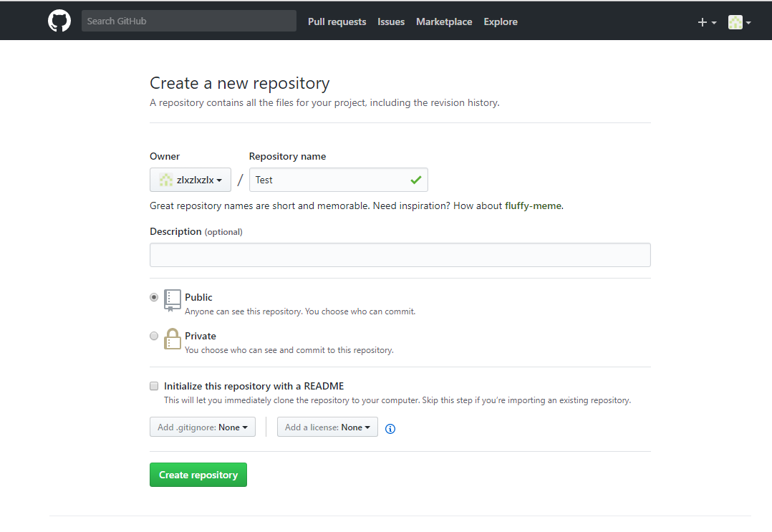Click the Private label text
The height and width of the screenshot is (532, 772).
click(201, 336)
